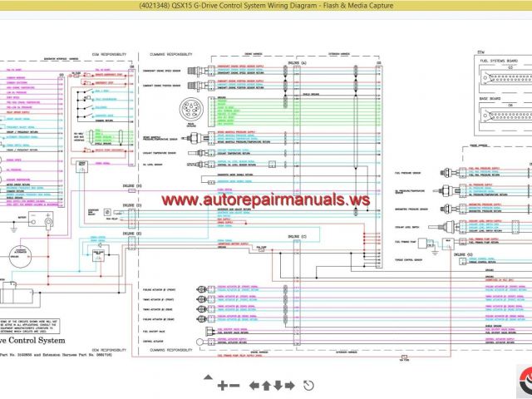Viewport: 532px width, 399px height.
Task: Pan left using the left arrow
Action: tap(253, 385)
